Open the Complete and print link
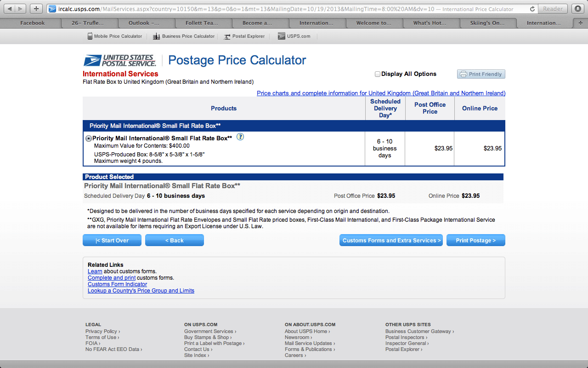 [112, 278]
